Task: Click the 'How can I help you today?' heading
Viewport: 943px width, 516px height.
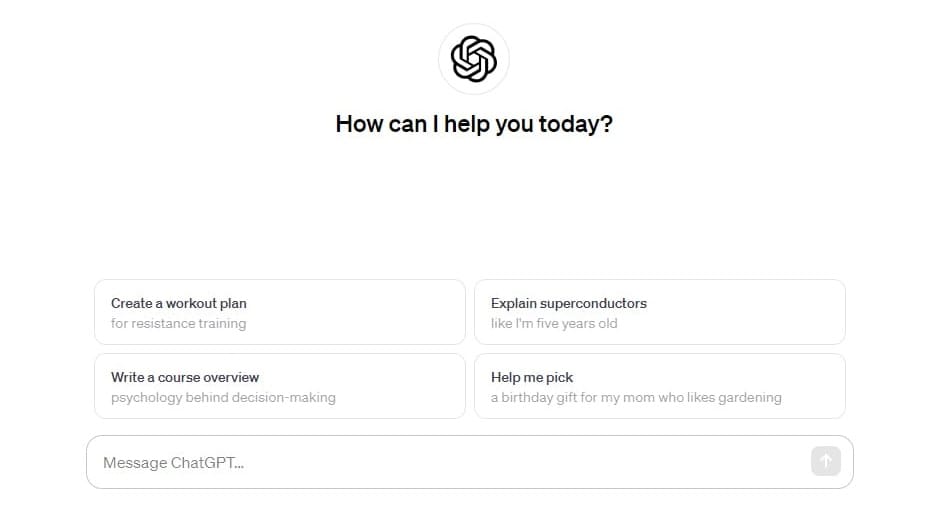Action: [x=474, y=124]
